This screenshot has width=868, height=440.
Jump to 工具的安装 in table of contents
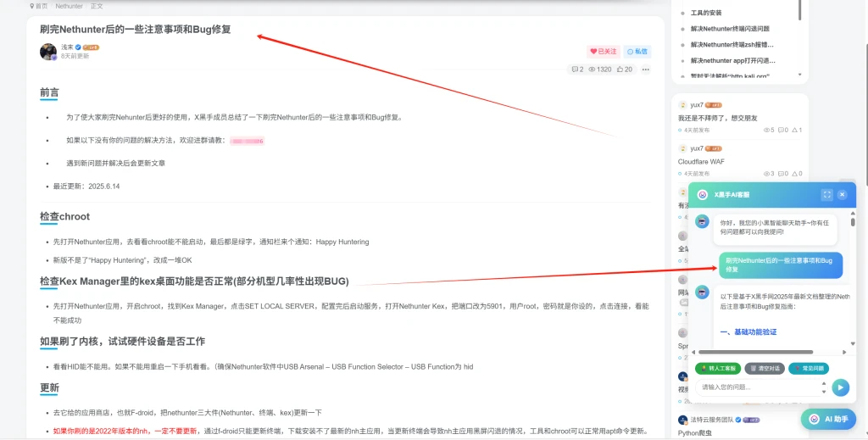(706, 13)
